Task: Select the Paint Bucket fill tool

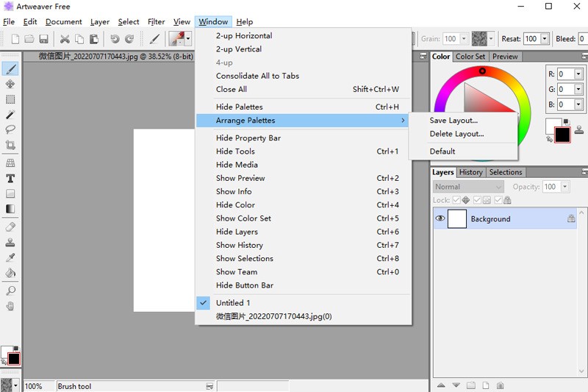Action: tap(10, 274)
